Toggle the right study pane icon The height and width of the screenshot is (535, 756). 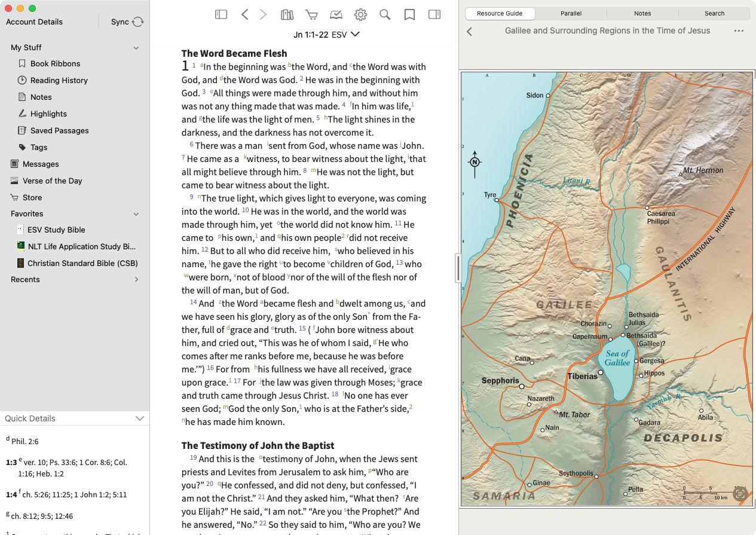pyautogui.click(x=434, y=14)
